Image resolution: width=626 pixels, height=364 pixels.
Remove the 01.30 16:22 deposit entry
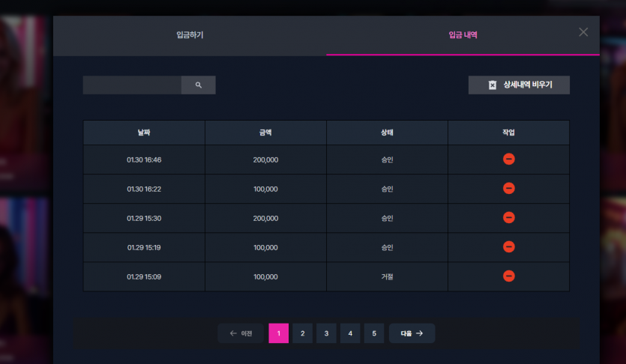pos(508,188)
